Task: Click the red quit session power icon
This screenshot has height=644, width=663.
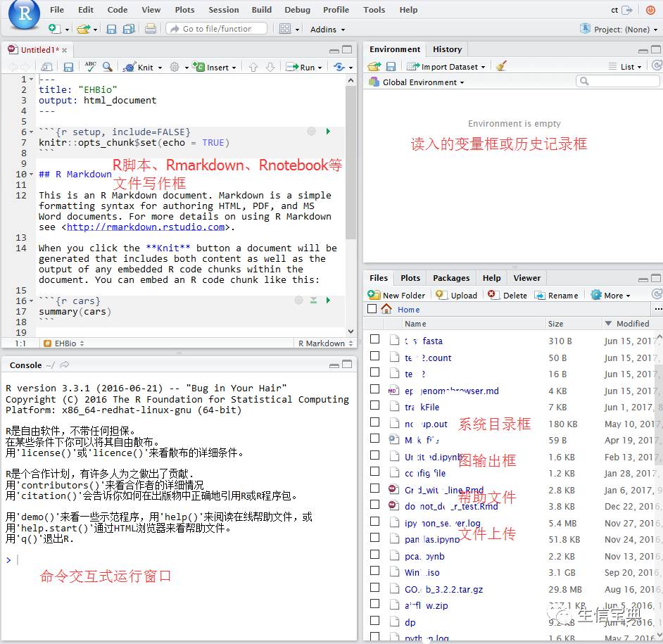Action: pos(650,10)
